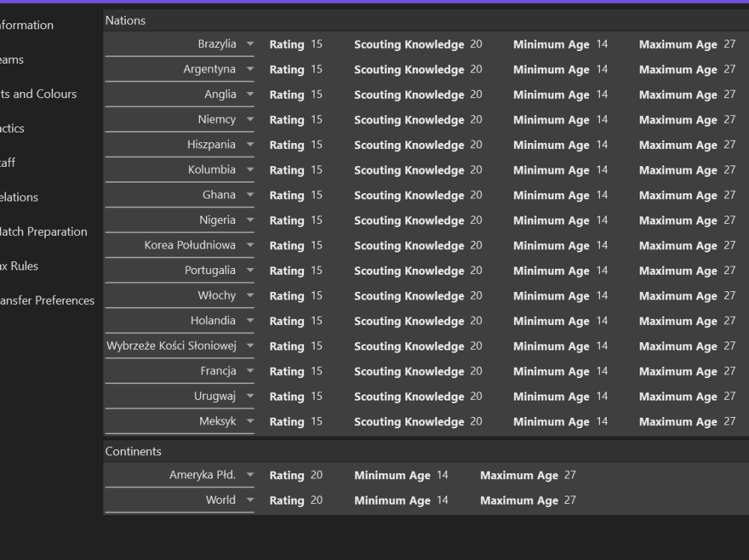Edit Kolumbia Maximum Age value 27
Viewport: 749px width, 560px height.
pos(730,170)
